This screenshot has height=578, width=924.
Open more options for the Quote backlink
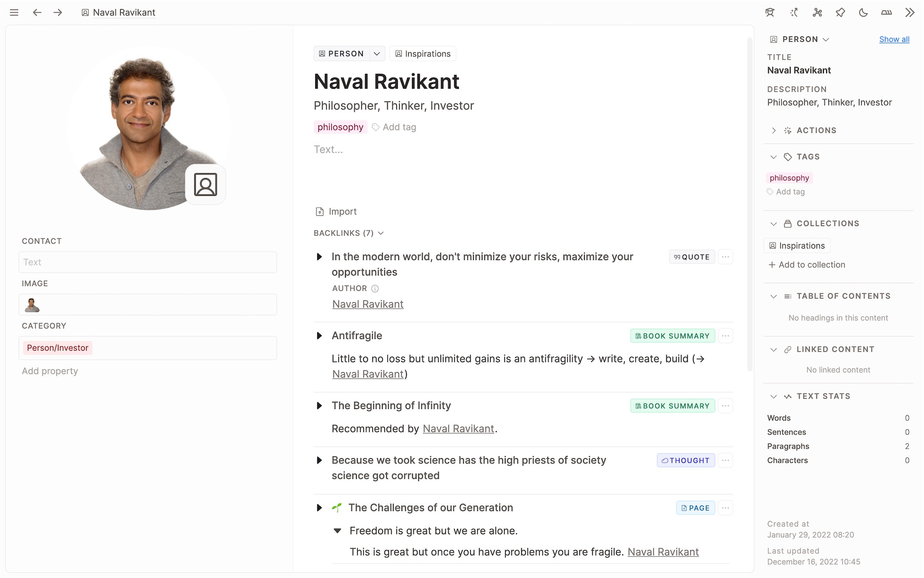(x=726, y=257)
